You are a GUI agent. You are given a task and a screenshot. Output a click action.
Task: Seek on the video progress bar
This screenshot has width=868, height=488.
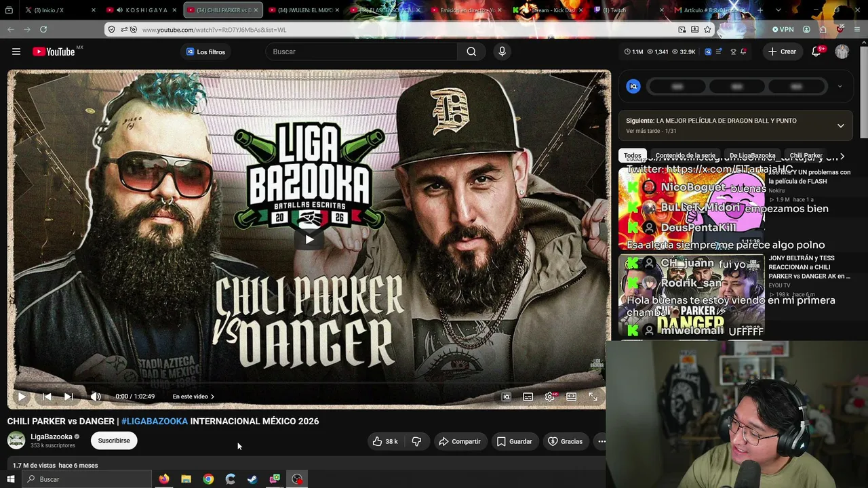309,384
